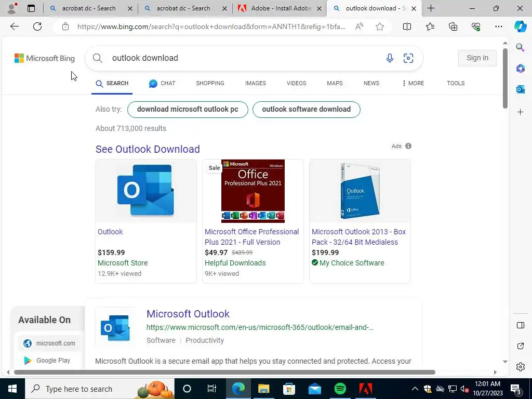Open Split screen icon in toolbar
Screen dimensions: 532x399
pos(407,26)
